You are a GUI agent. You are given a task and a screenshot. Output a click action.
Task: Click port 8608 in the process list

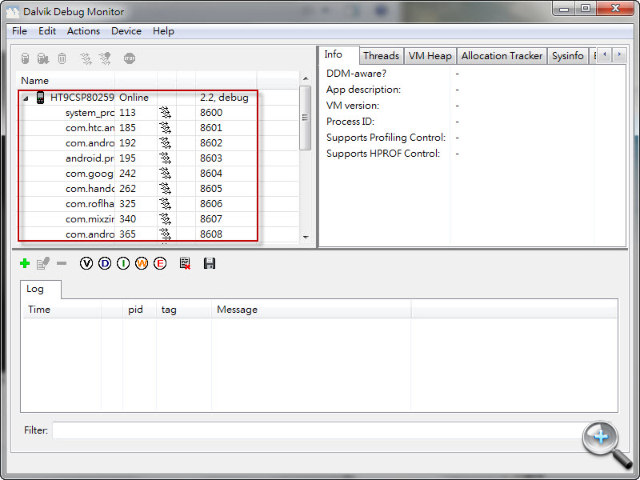click(211, 234)
